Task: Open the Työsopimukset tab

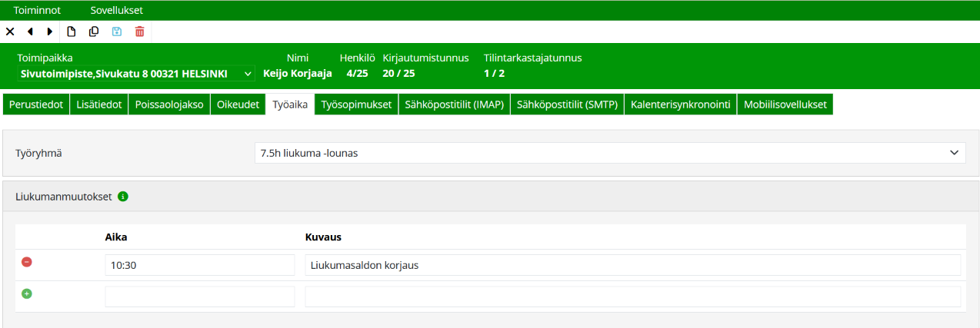Action: pos(356,104)
